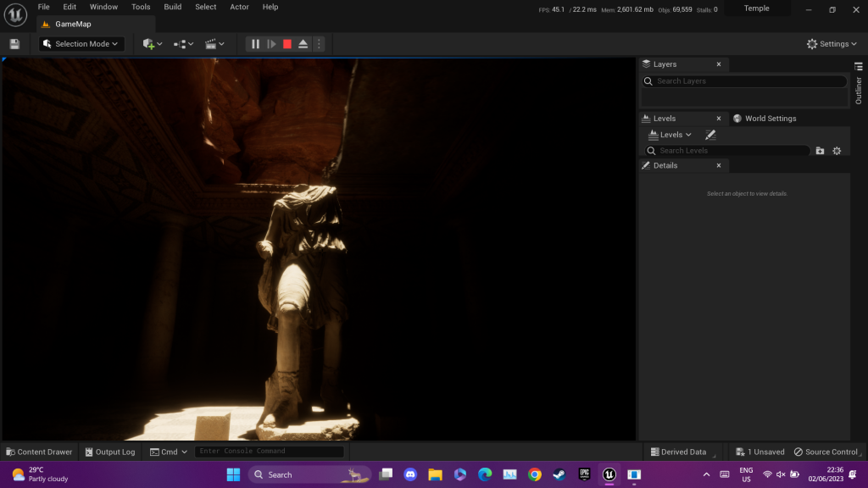The width and height of the screenshot is (868, 488).
Task: Click the Save current level icon
Action: tap(14, 44)
